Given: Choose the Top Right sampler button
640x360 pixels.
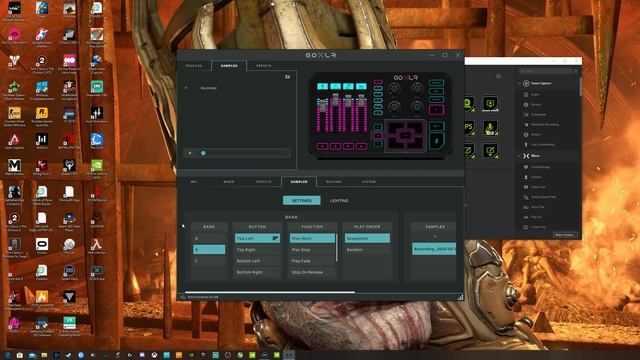Looking at the screenshot, I should pyautogui.click(x=257, y=249).
